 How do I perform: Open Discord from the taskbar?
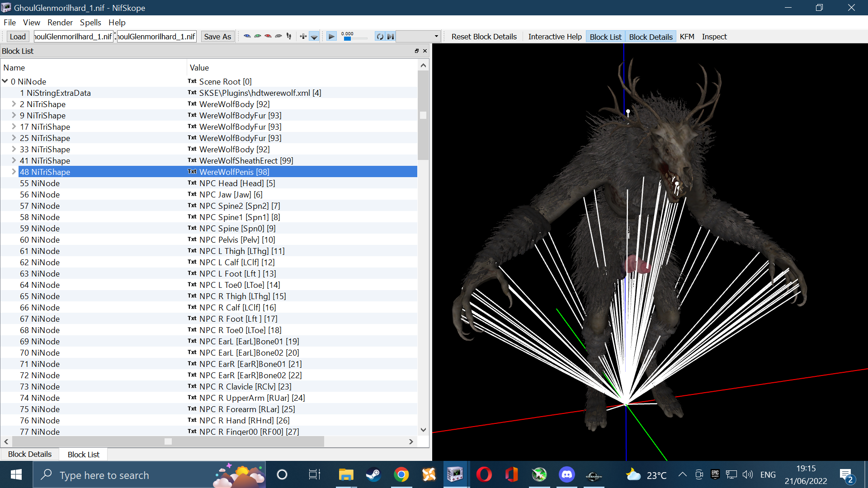[x=566, y=475]
